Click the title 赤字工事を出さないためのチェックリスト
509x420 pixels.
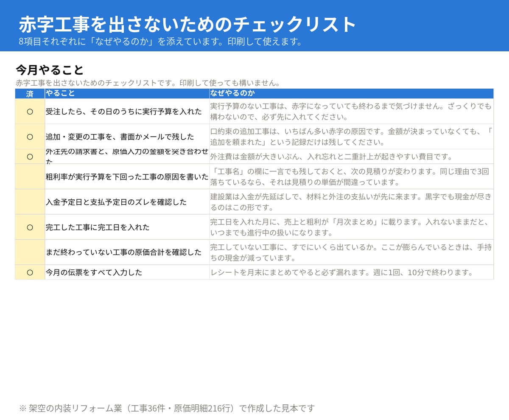point(188,24)
